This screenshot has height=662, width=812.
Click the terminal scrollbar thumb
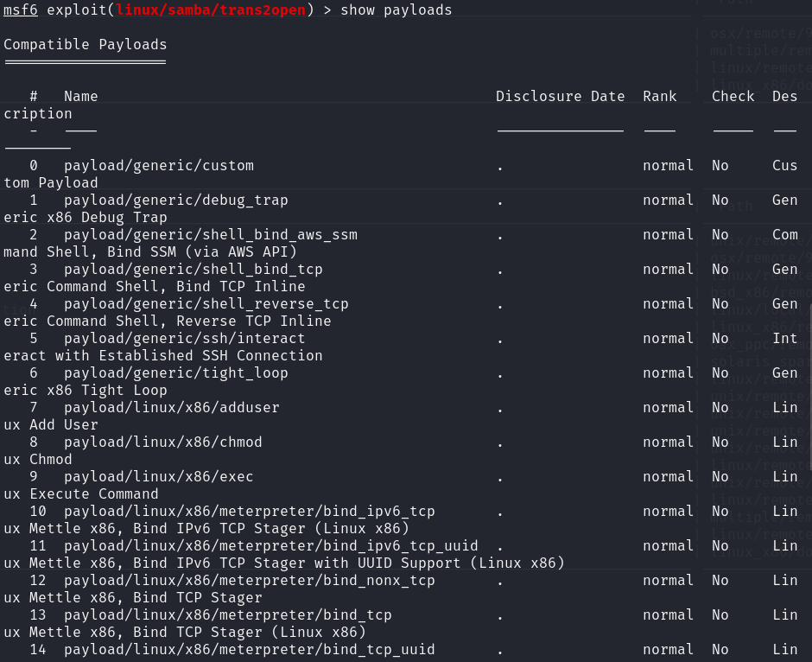point(810,389)
